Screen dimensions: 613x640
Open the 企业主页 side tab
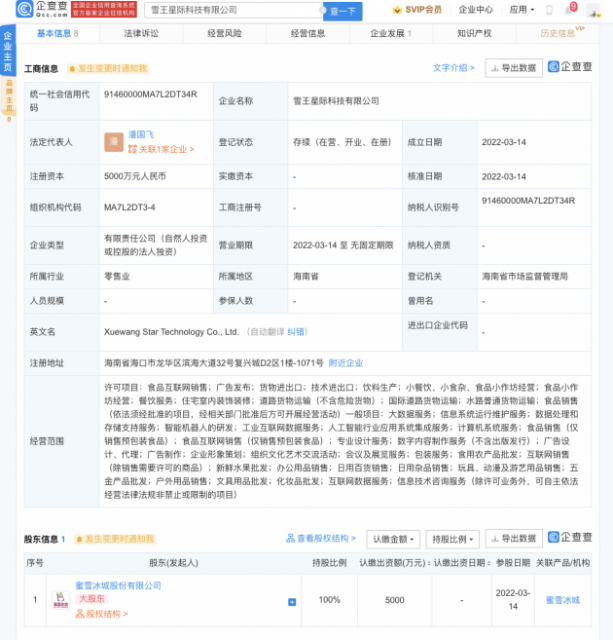[x=8, y=51]
